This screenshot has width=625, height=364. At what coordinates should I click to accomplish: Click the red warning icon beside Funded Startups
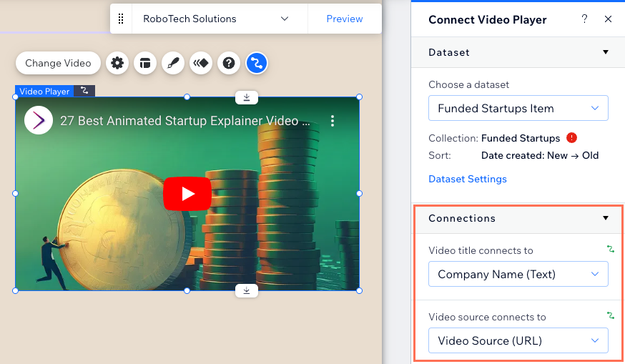tap(571, 137)
